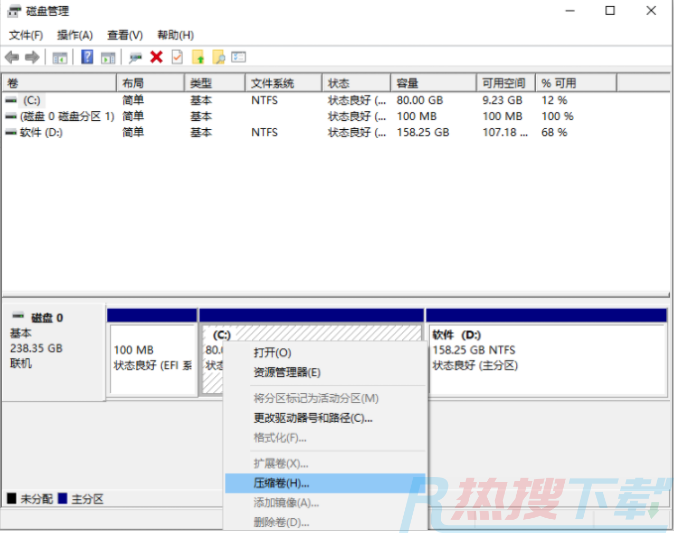Click the 磁盘 0 disk header panel
Viewport: 674px width, 533px height.
click(x=53, y=352)
